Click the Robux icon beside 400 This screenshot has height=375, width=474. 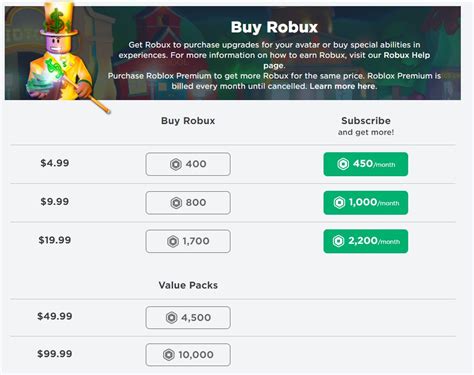pos(176,164)
